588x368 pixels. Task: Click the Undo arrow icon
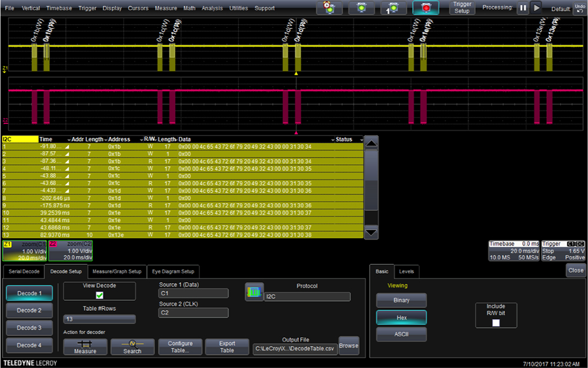(580, 8)
